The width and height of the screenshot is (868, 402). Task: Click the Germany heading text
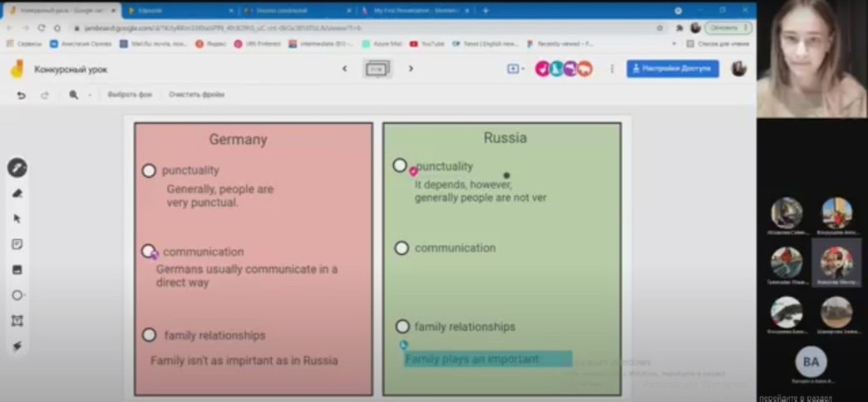pyautogui.click(x=238, y=140)
